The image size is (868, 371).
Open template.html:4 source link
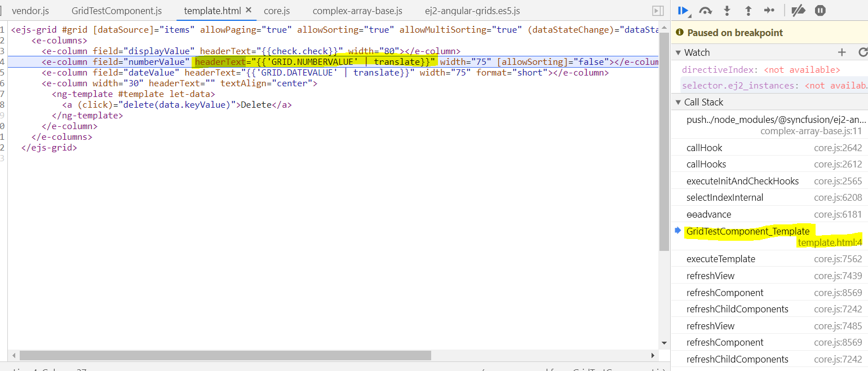click(x=830, y=242)
